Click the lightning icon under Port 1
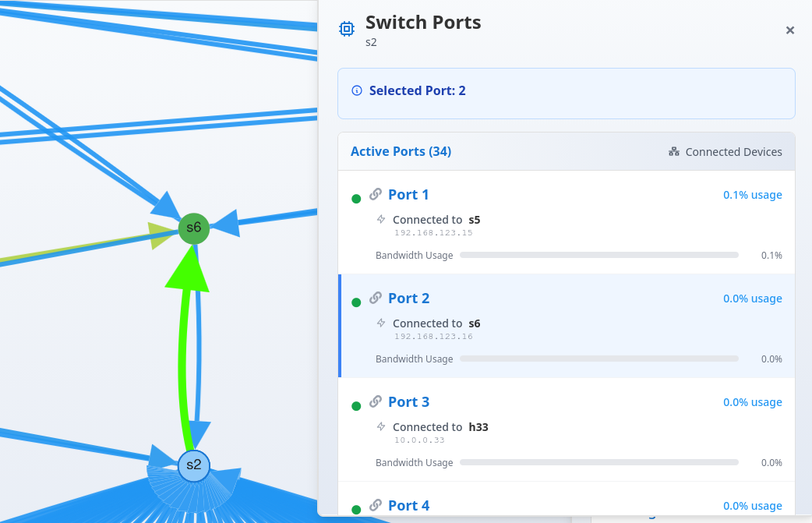 (380, 220)
